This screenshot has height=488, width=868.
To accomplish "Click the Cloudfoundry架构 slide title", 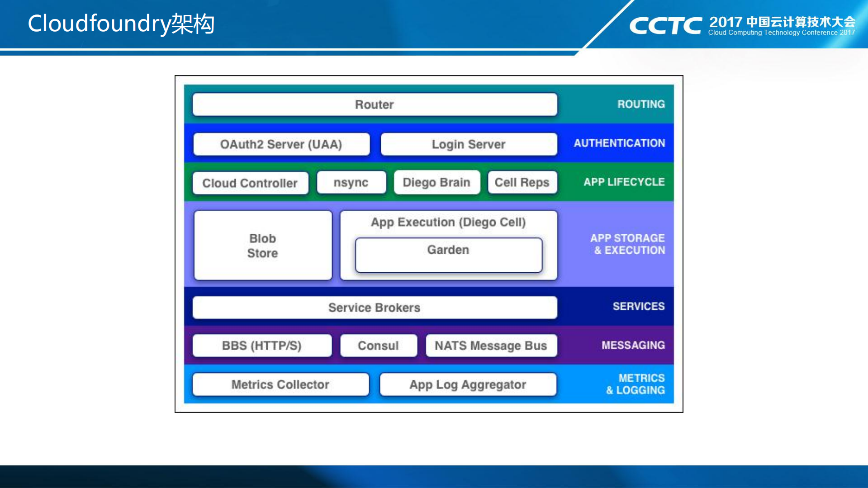I will pyautogui.click(x=121, y=24).
